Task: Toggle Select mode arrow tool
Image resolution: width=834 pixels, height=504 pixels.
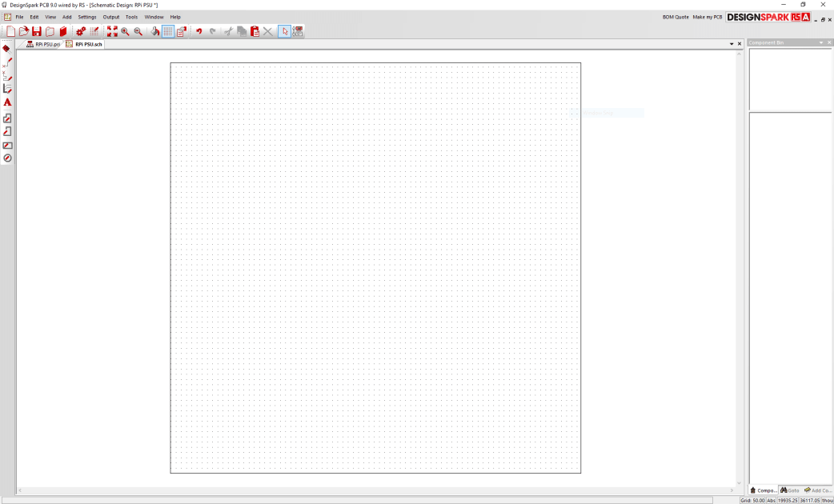Action: pyautogui.click(x=285, y=31)
